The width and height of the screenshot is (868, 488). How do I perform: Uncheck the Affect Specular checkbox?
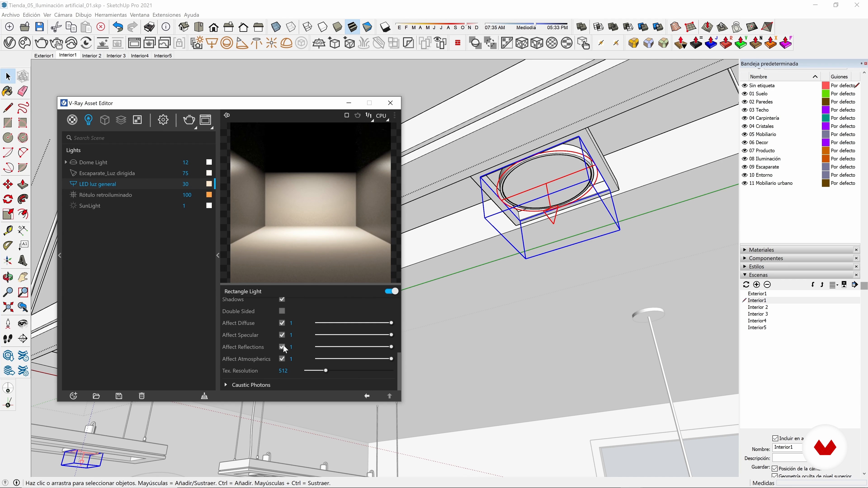click(x=282, y=335)
